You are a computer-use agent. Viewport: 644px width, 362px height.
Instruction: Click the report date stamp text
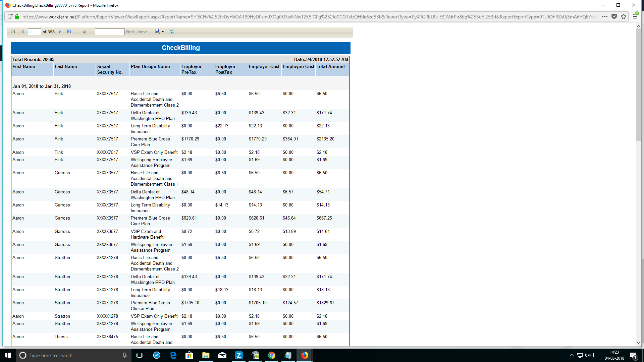point(321,59)
